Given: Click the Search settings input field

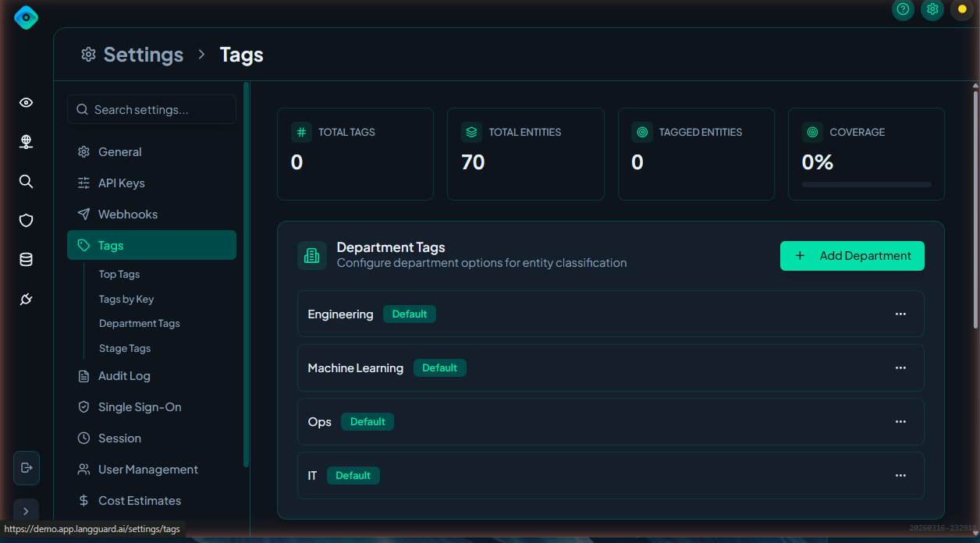Looking at the screenshot, I should click(x=152, y=110).
